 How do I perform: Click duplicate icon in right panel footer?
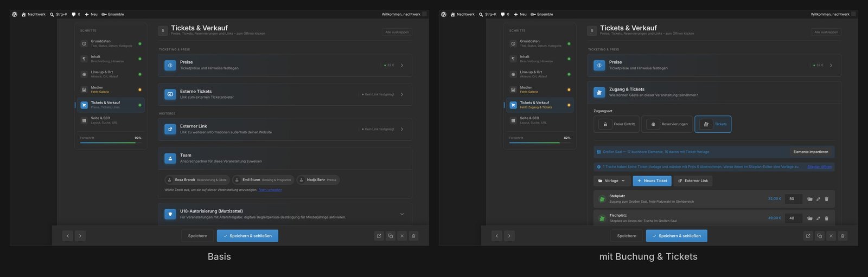pos(819,236)
